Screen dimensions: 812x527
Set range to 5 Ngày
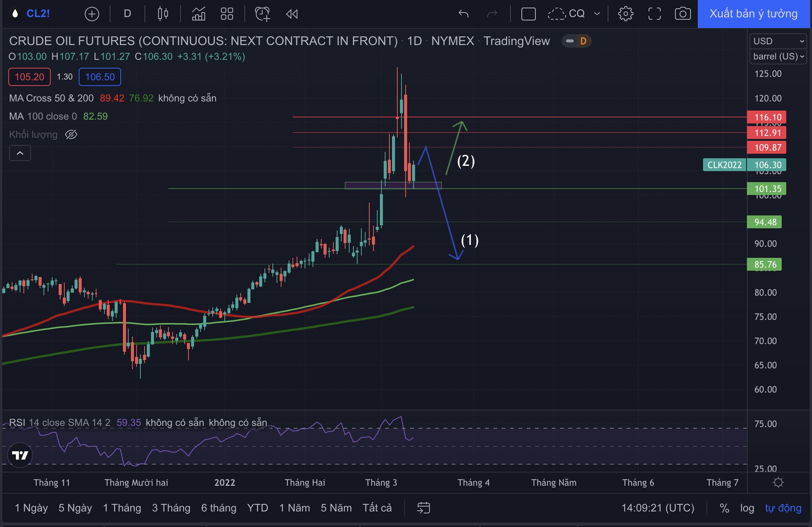click(75, 508)
